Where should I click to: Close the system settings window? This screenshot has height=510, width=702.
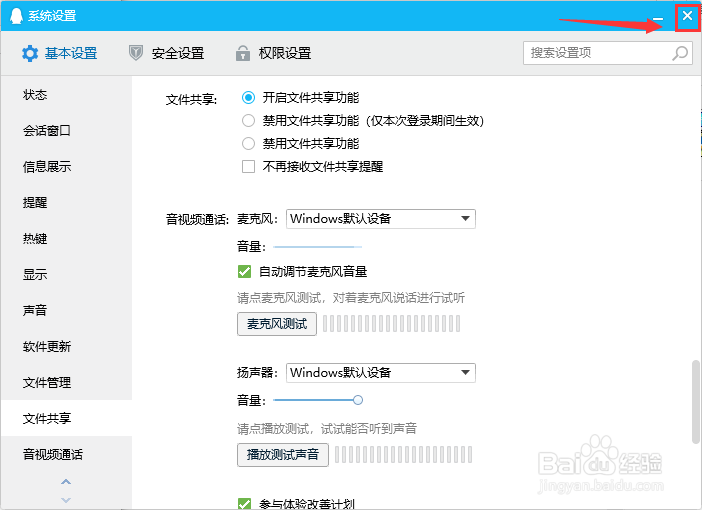(687, 16)
